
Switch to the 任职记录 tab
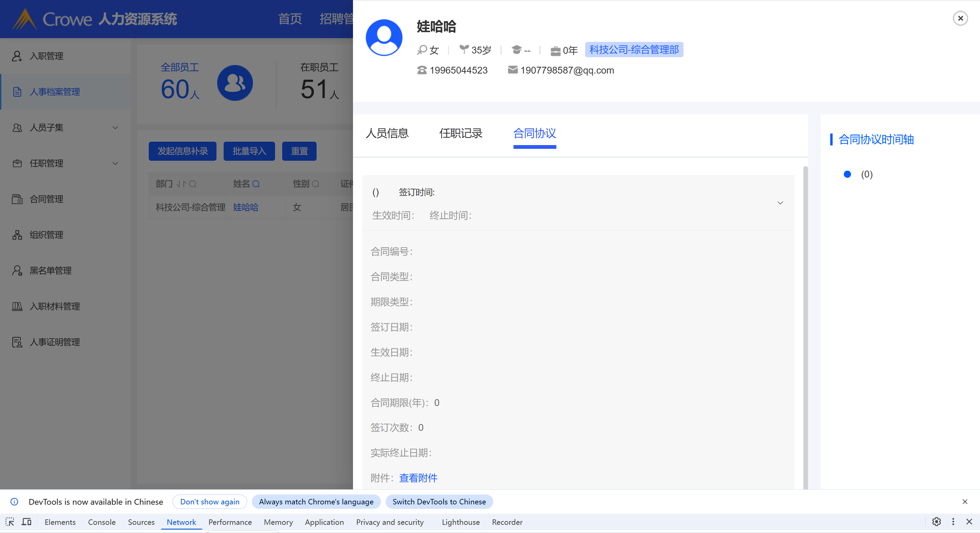460,133
